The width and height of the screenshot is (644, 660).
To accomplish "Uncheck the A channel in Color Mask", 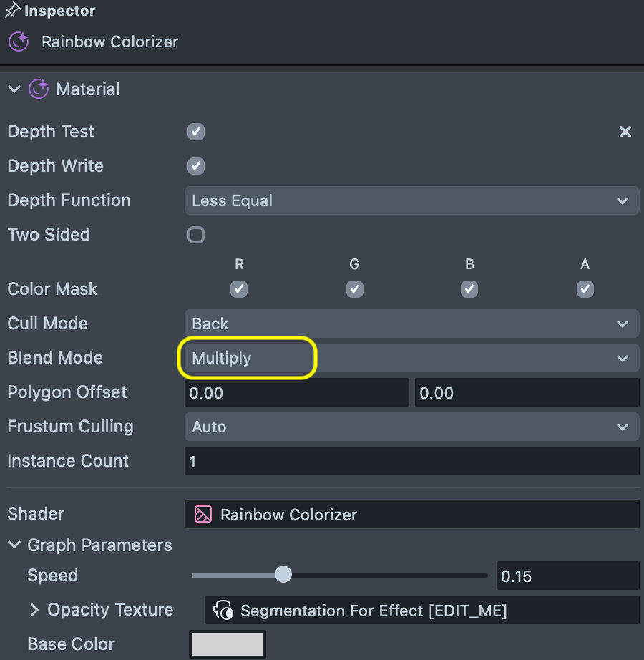I will click(585, 289).
